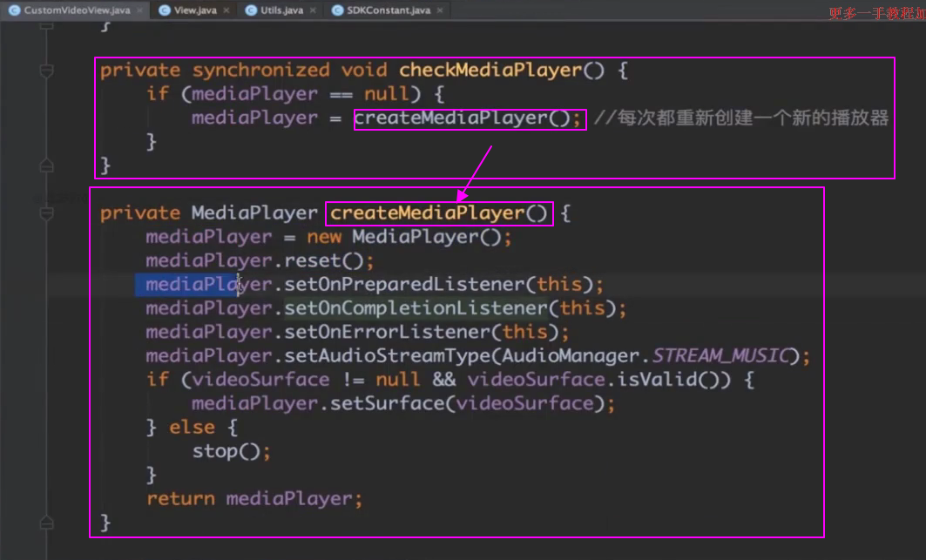The width and height of the screenshot is (926, 560).
Task: Click the class icon on SDKConstant.java tab
Action: [x=338, y=10]
